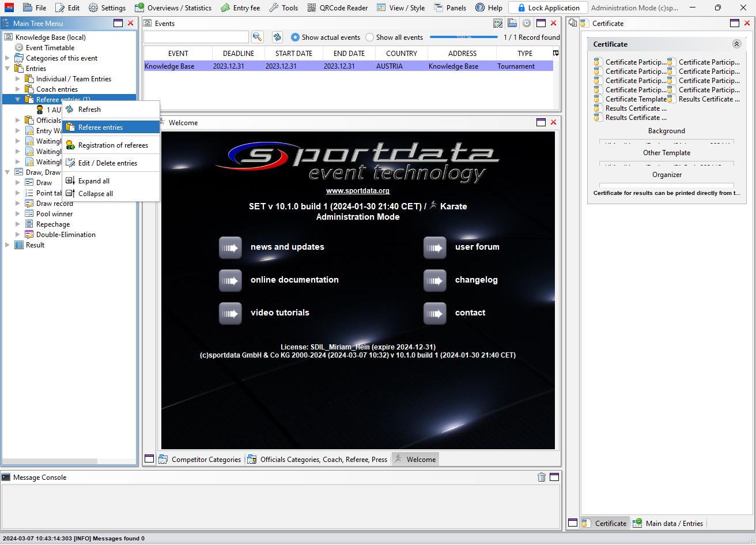Open the View / Style menu
756x545 pixels.
[400, 8]
